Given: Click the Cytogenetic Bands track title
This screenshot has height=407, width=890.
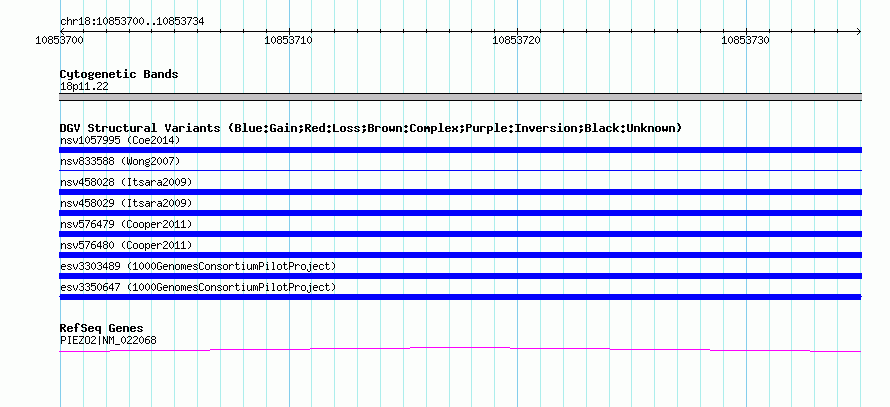Looking at the screenshot, I should [119, 74].
